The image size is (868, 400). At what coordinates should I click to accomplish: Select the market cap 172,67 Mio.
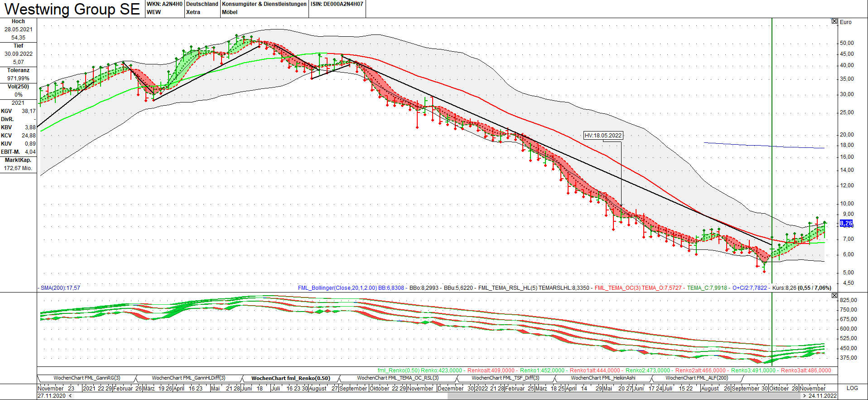coord(18,168)
